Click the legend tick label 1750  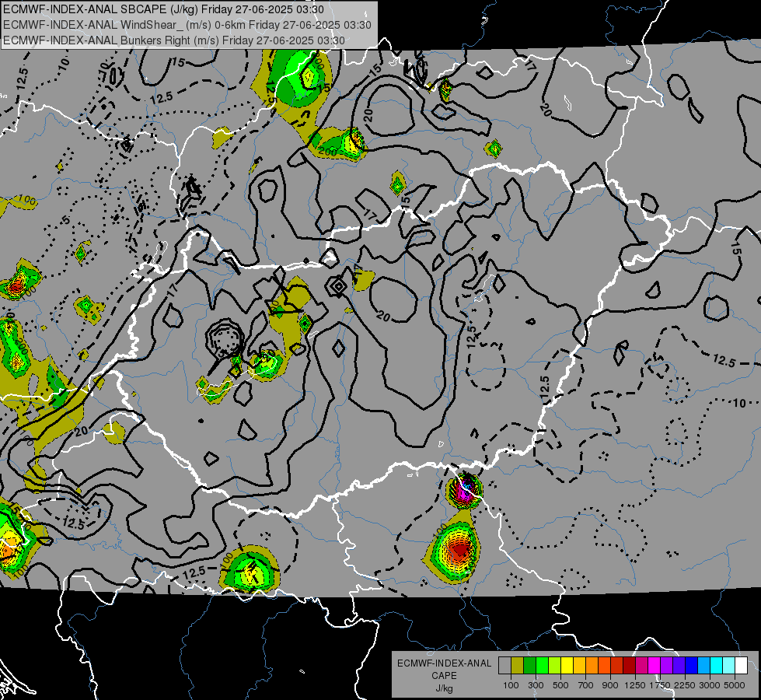pos(660,685)
